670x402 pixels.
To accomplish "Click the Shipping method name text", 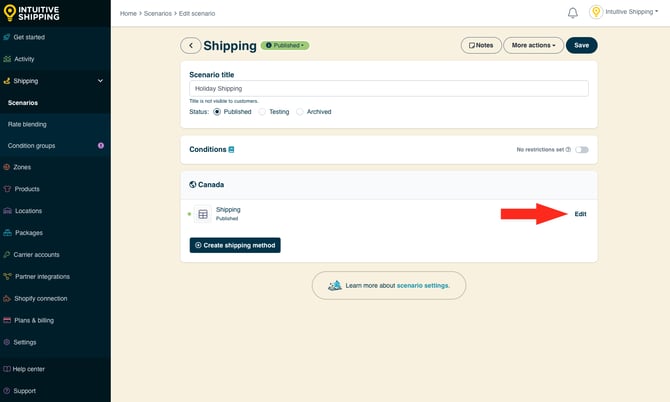I will pyautogui.click(x=228, y=209).
